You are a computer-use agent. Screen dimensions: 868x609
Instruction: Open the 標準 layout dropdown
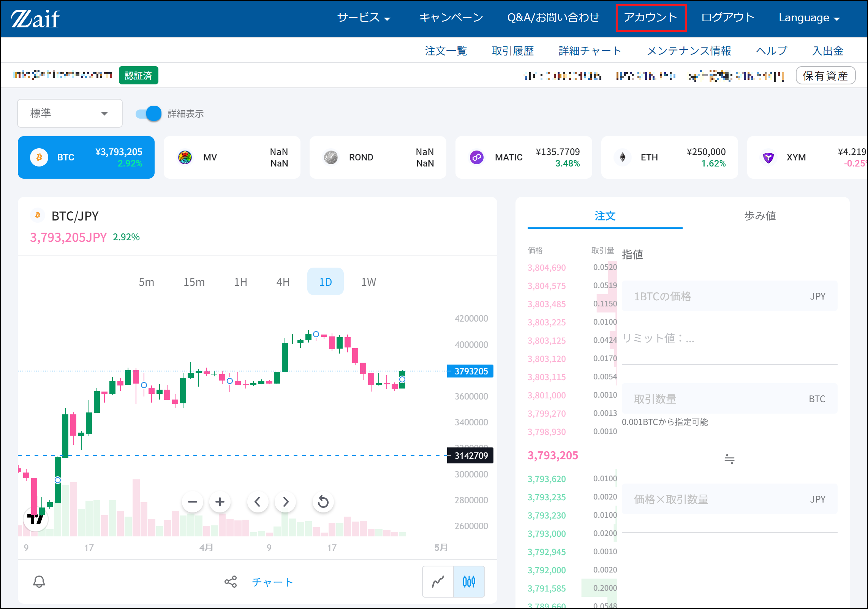[70, 113]
